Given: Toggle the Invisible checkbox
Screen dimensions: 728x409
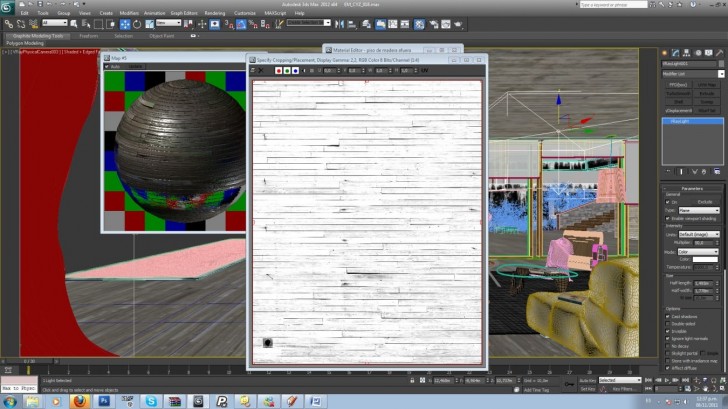Looking at the screenshot, I should click(668, 331).
